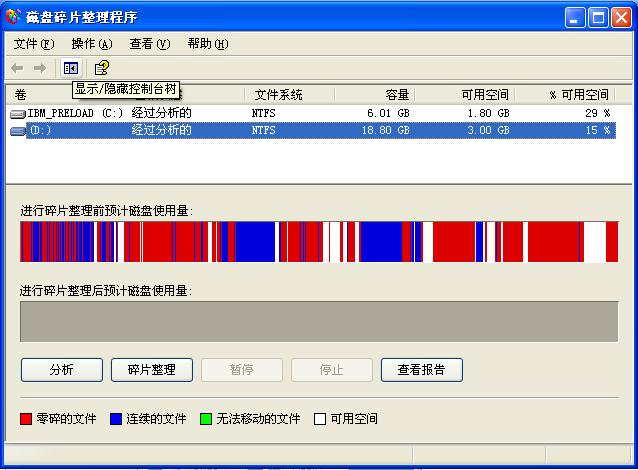This screenshot has width=638, height=470.
Task: Sort by the 文件系统 column header
Action: (x=278, y=95)
